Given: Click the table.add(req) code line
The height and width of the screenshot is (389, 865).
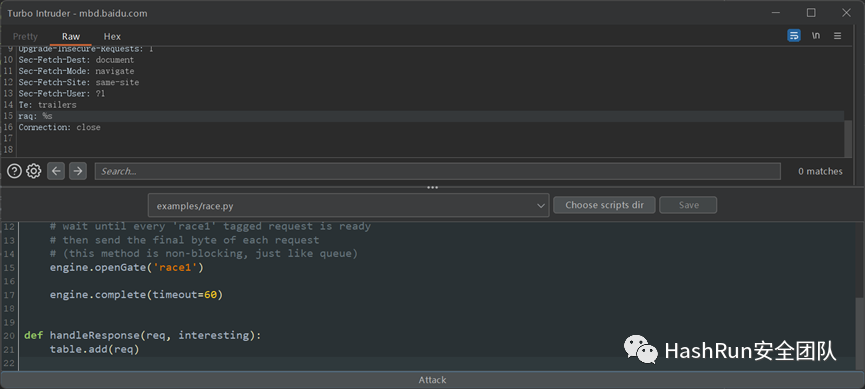Looking at the screenshot, I should (x=94, y=349).
